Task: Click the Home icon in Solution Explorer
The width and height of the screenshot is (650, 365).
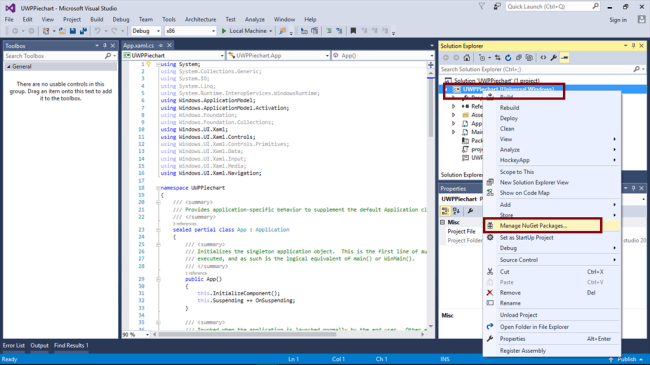Action: (x=467, y=58)
